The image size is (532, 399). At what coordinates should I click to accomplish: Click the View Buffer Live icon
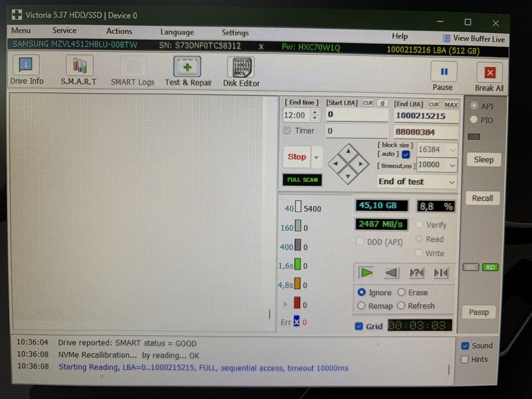click(x=446, y=38)
